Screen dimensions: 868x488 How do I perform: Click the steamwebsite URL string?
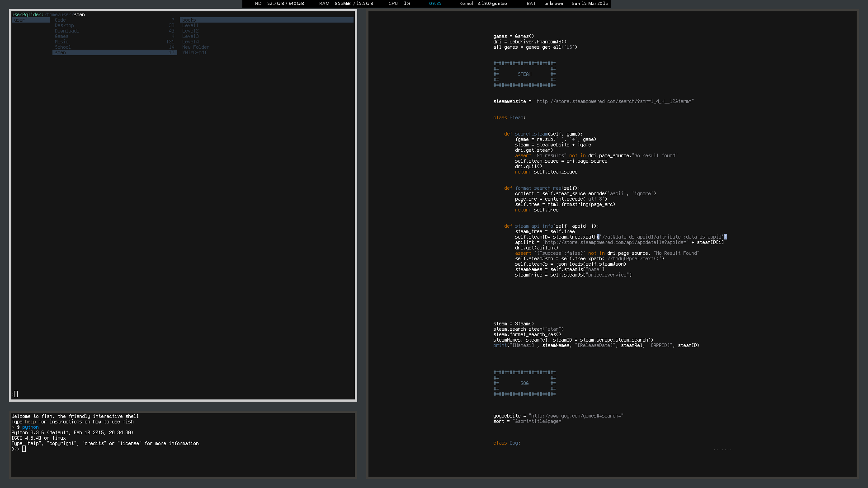[x=614, y=101]
